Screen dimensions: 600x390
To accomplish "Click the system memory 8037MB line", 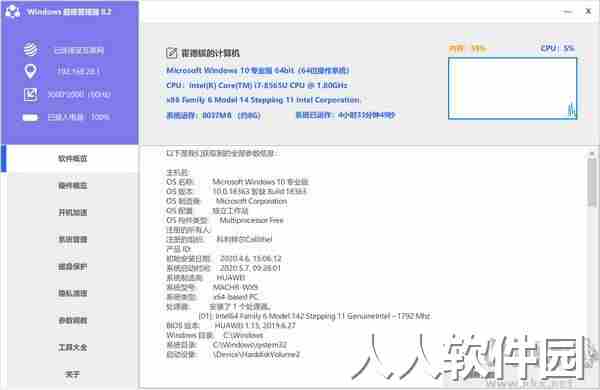I will coord(214,115).
